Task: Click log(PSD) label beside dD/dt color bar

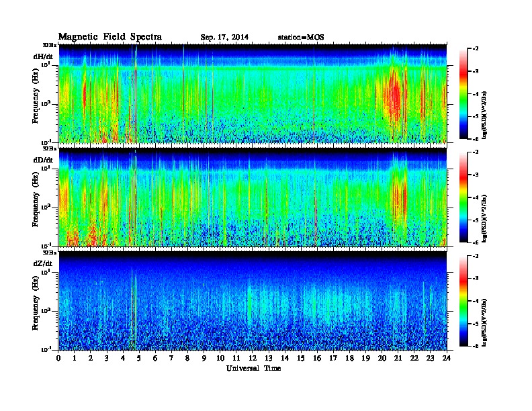Action: [485, 218]
